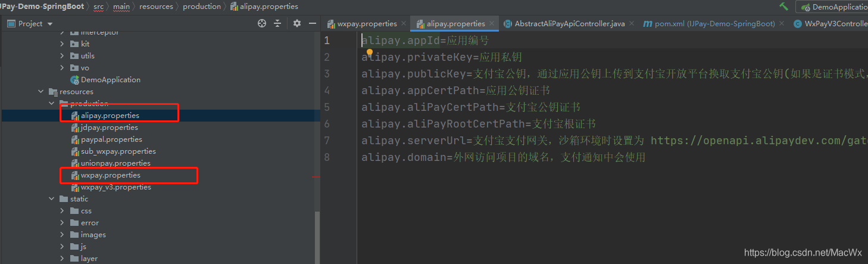Place cursor on alipay.serverUrl line
This screenshot has height=264, width=868.
[x=614, y=141]
